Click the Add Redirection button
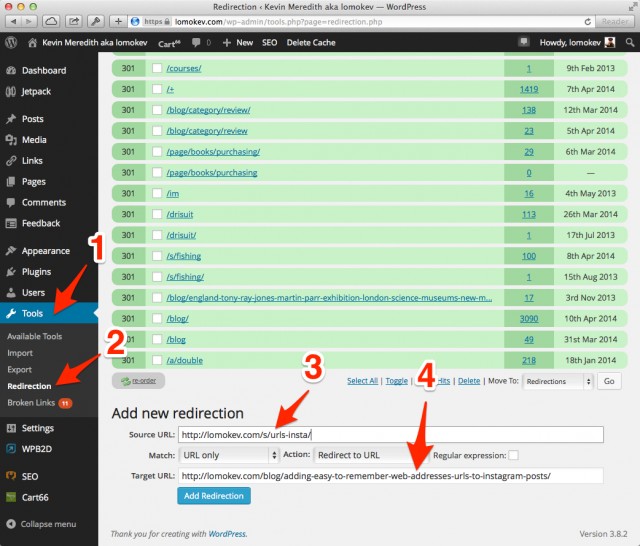640x546 pixels. [x=214, y=496]
